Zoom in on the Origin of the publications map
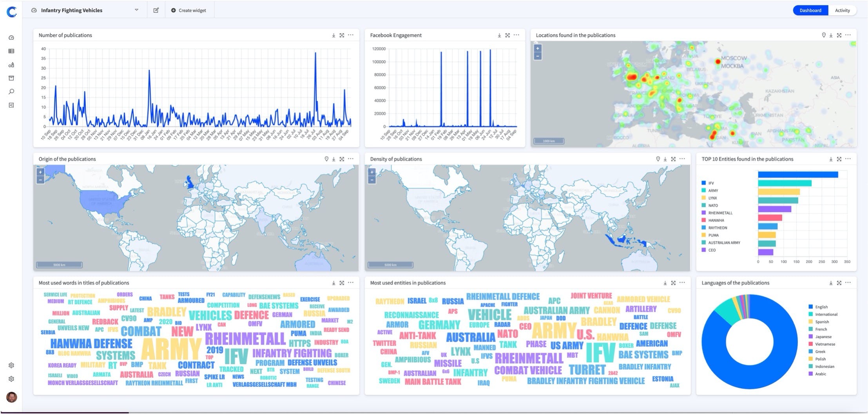Screen dimensions: 868x414 click(x=40, y=172)
